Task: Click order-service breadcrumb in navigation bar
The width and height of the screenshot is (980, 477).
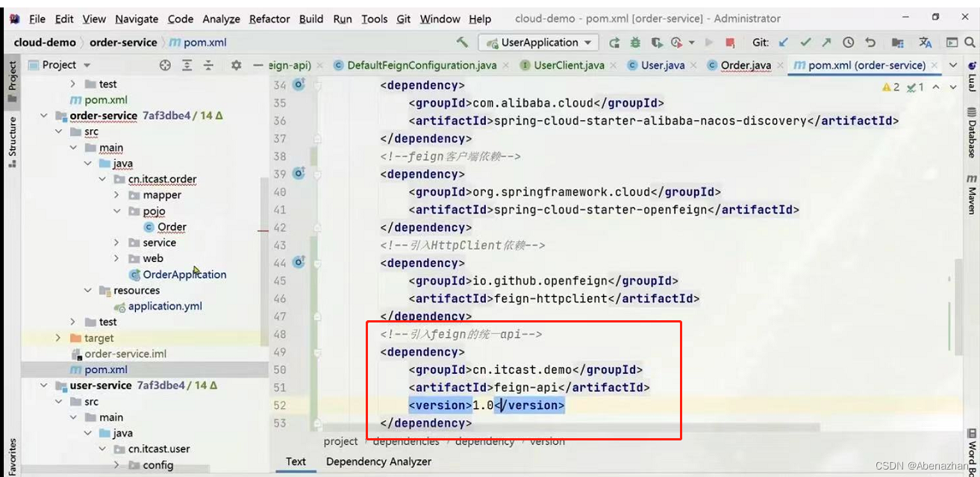Action: [123, 43]
